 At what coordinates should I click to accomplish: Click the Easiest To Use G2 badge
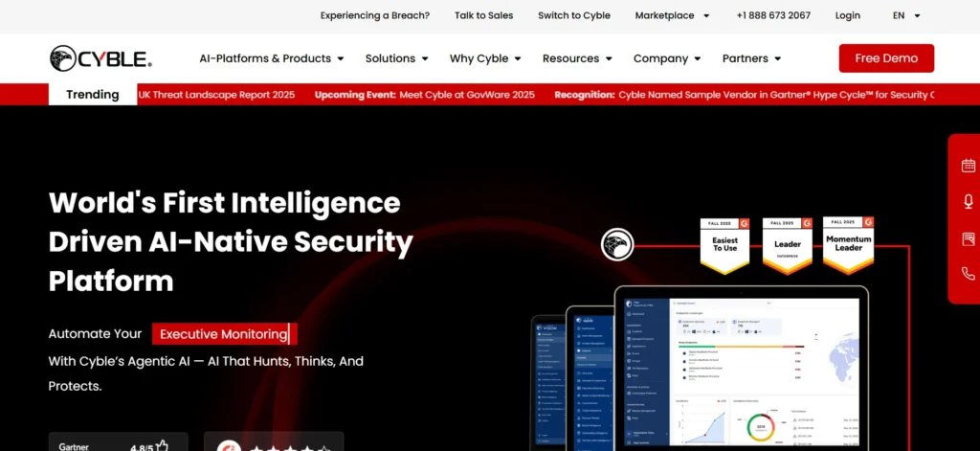click(725, 245)
